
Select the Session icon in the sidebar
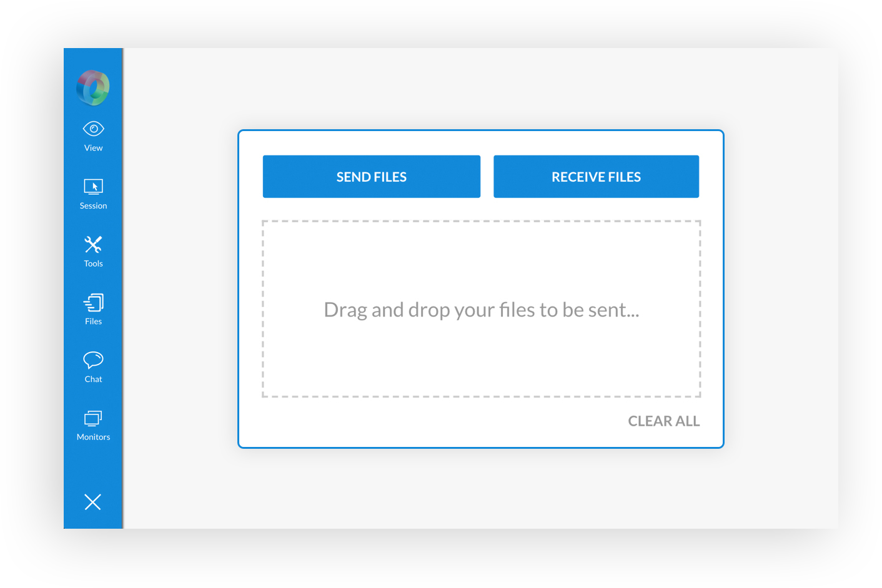point(92,193)
